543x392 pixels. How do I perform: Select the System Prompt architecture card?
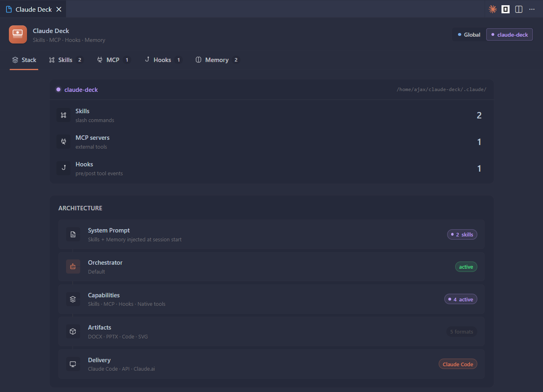click(271, 234)
